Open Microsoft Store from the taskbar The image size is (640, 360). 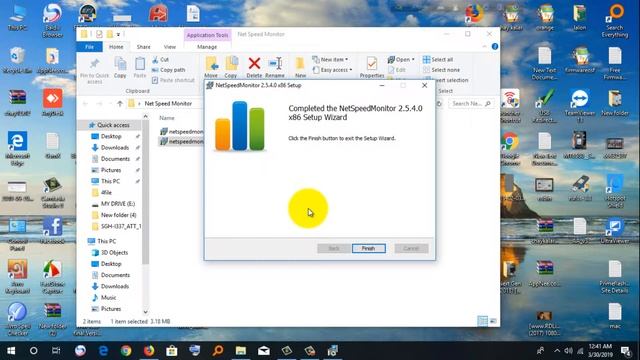pyautogui.click(x=172, y=351)
